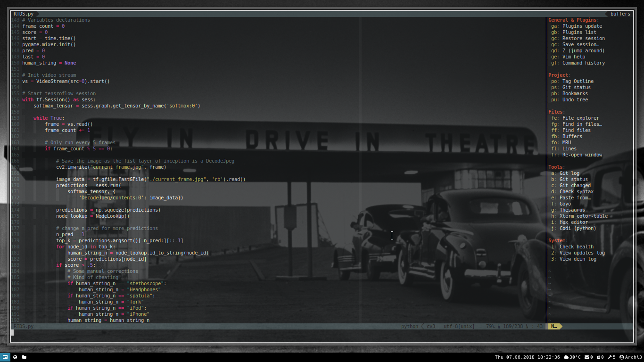Toggle Goyo distraction-free mode
This screenshot has width=644, height=362.
(x=566, y=204)
